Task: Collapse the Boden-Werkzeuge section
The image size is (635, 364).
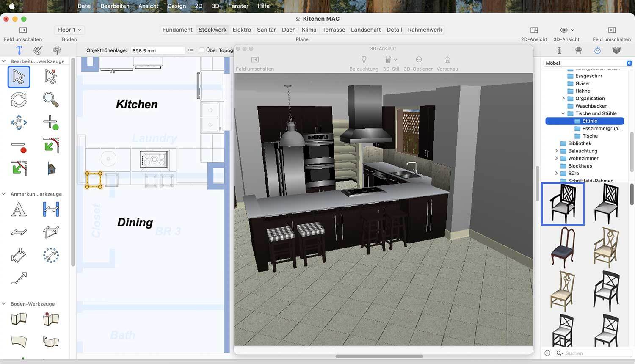Action: [4, 304]
